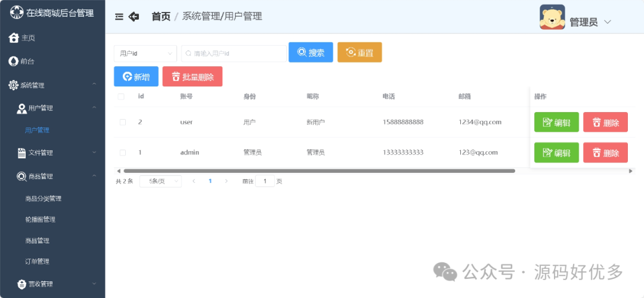Click the next page arrow
The height and width of the screenshot is (298, 644).
point(227,181)
